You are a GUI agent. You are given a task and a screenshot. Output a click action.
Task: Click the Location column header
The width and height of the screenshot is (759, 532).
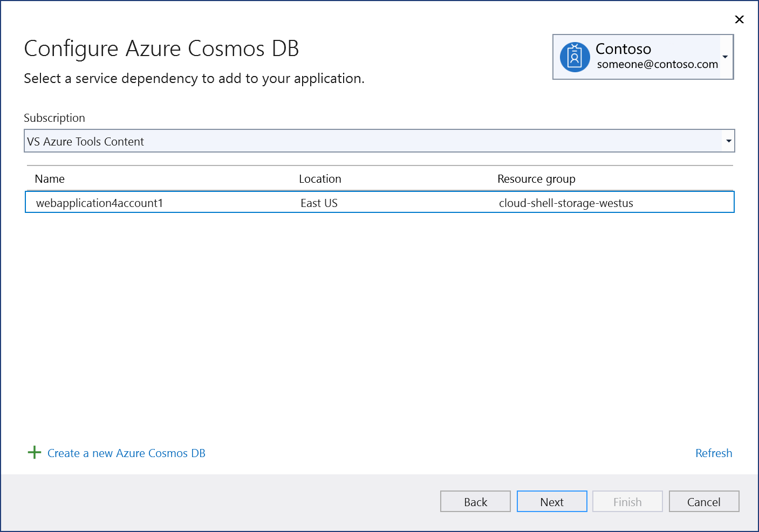pyautogui.click(x=320, y=178)
